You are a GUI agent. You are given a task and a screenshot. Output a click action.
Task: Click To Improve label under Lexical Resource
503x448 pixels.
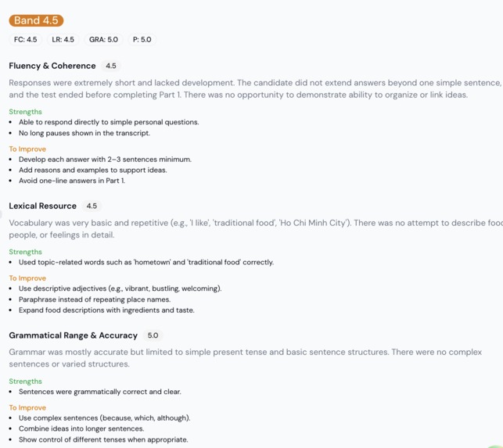pos(27,278)
